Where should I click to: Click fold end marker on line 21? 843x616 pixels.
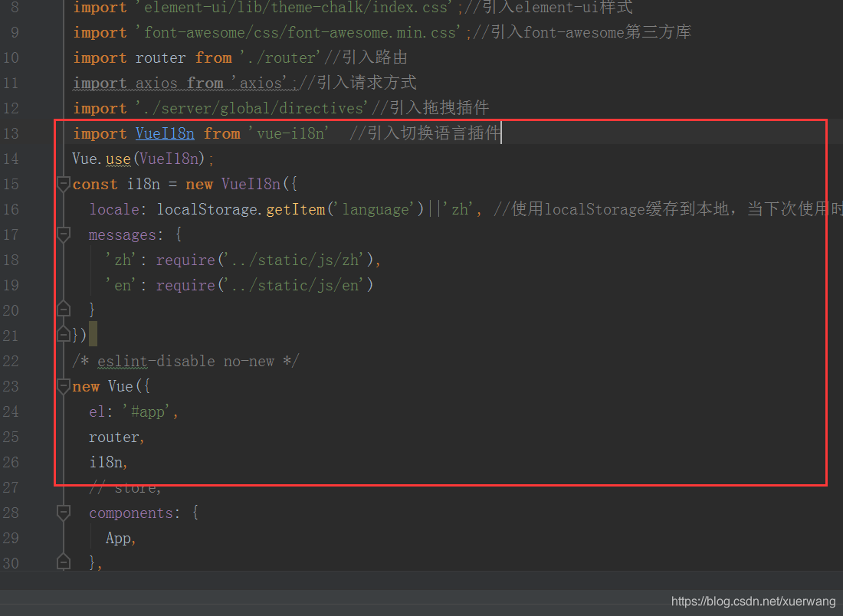click(x=64, y=335)
